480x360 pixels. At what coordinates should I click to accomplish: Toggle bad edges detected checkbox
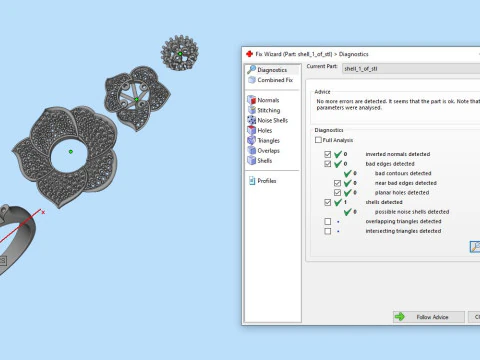coord(328,164)
